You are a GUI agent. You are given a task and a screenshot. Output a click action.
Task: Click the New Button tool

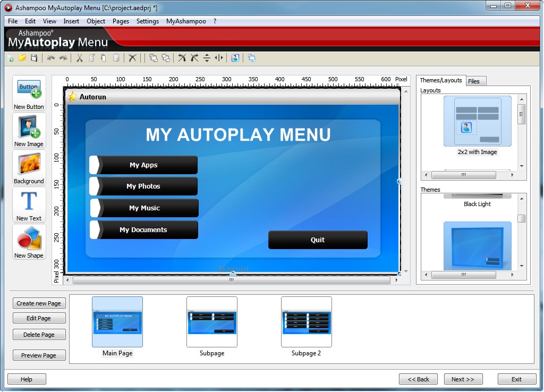click(29, 93)
